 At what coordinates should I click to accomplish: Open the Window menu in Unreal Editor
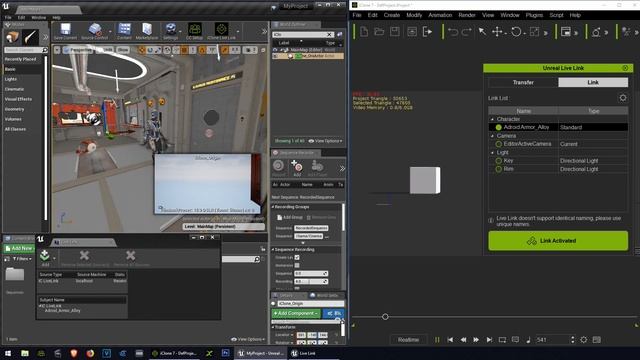coord(39,18)
